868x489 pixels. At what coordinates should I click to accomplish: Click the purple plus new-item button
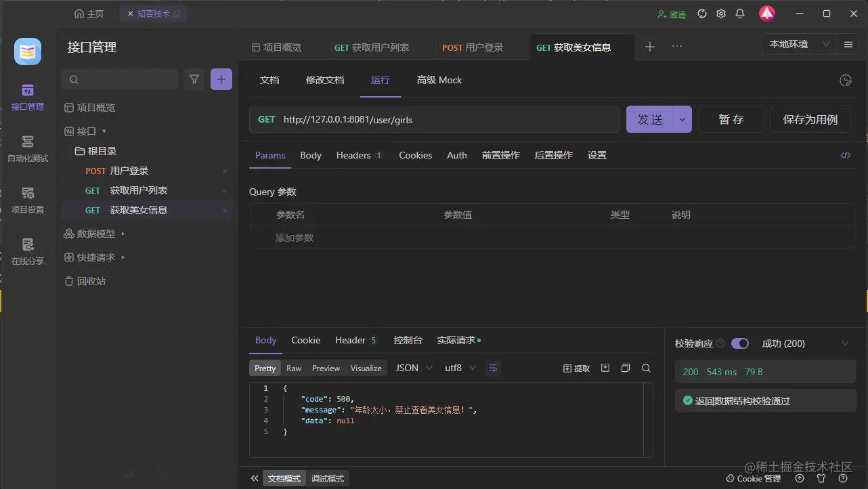pyautogui.click(x=221, y=79)
